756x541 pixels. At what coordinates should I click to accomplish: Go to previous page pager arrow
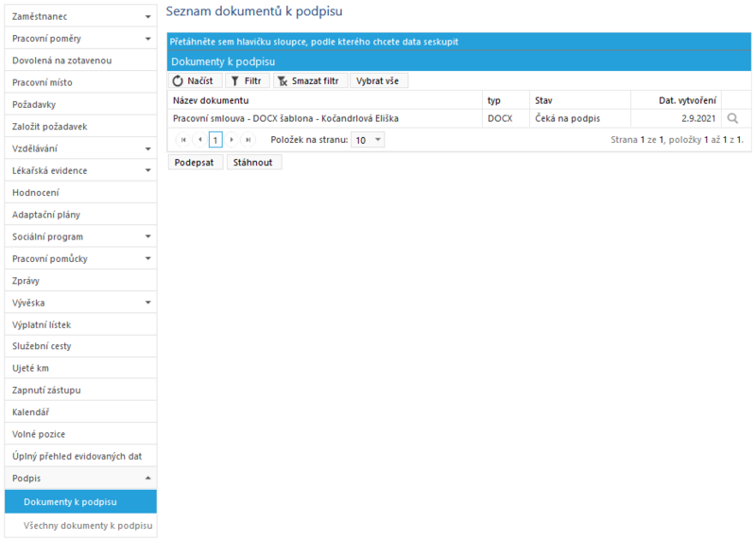[199, 140]
